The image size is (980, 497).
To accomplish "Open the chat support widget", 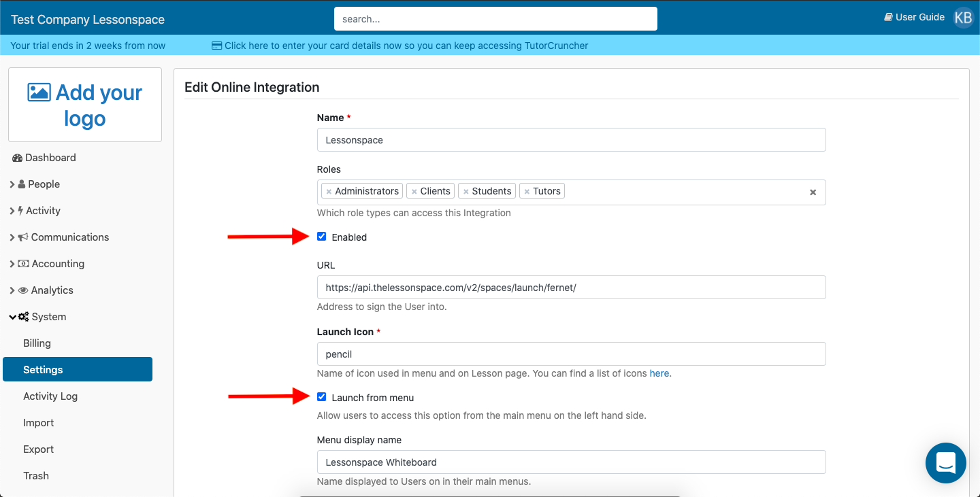I will [946, 463].
